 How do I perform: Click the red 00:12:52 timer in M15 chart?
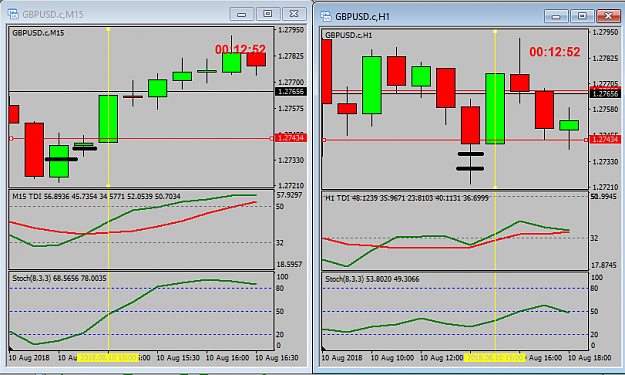pos(240,49)
